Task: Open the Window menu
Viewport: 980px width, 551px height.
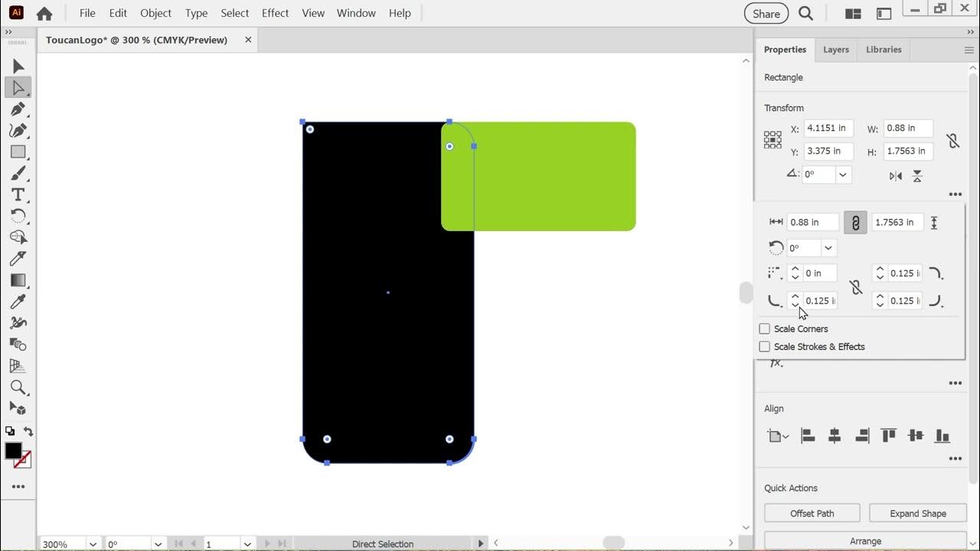Action: click(356, 13)
